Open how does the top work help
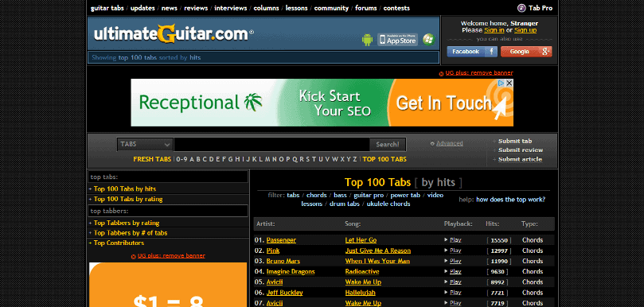The width and height of the screenshot is (644, 307). [x=511, y=200]
